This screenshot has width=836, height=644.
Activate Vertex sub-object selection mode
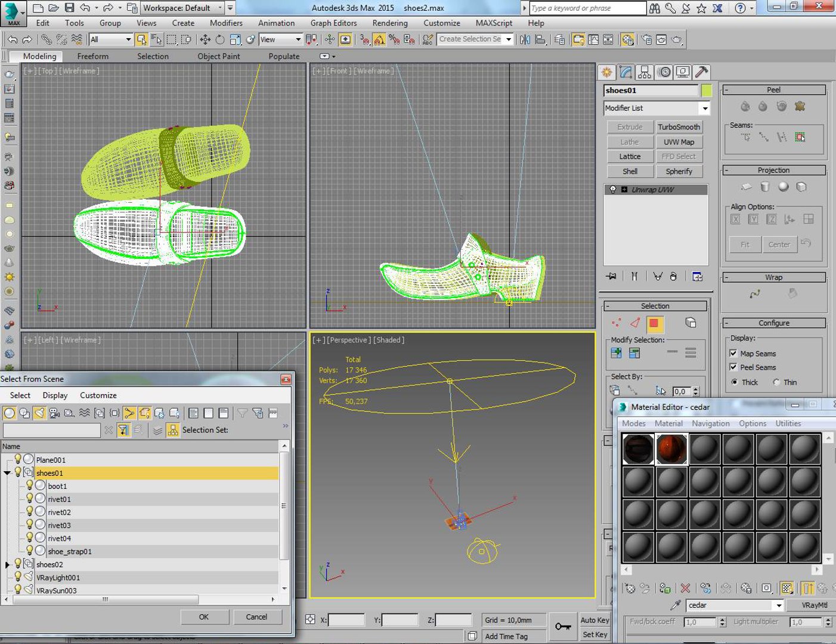point(616,323)
